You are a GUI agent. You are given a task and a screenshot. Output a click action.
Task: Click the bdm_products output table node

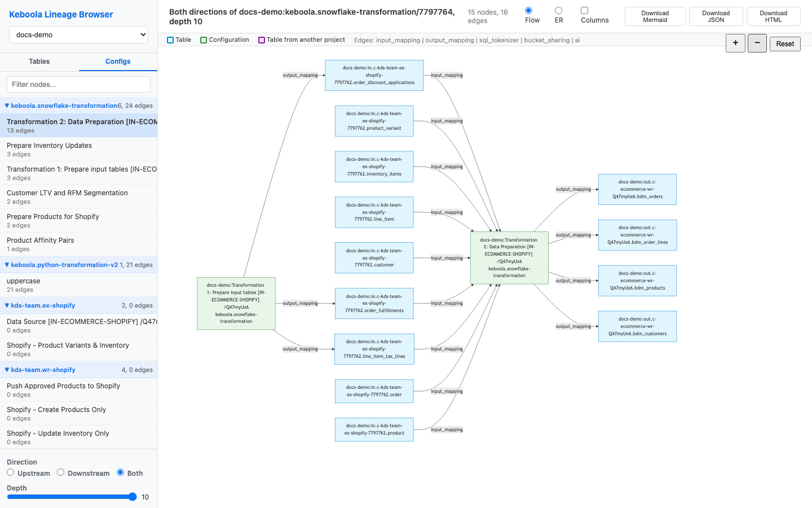pos(637,281)
